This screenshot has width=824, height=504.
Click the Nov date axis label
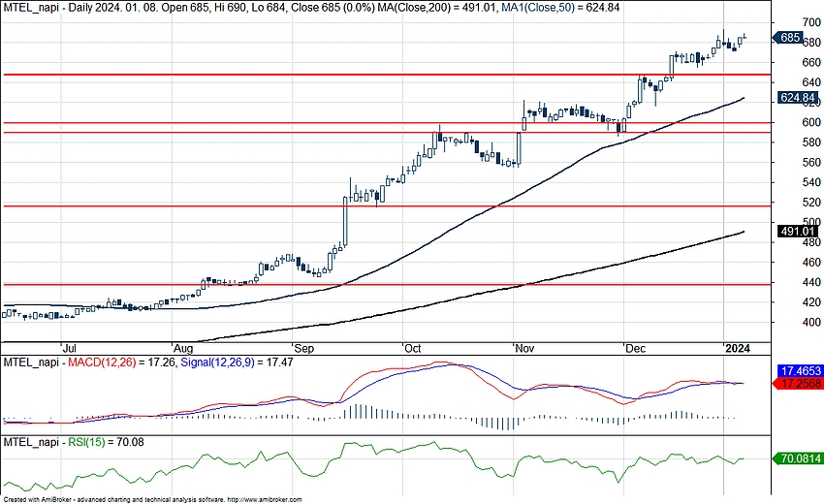point(524,348)
